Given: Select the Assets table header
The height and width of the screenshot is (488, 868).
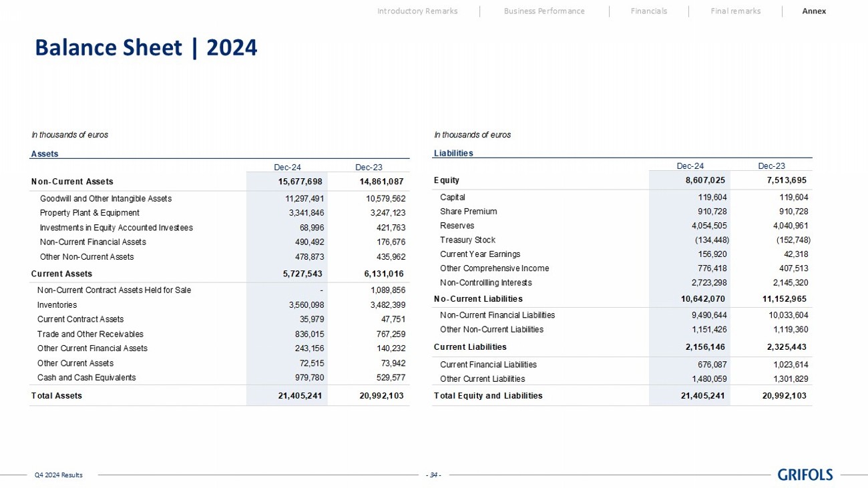Looking at the screenshot, I should [45, 154].
